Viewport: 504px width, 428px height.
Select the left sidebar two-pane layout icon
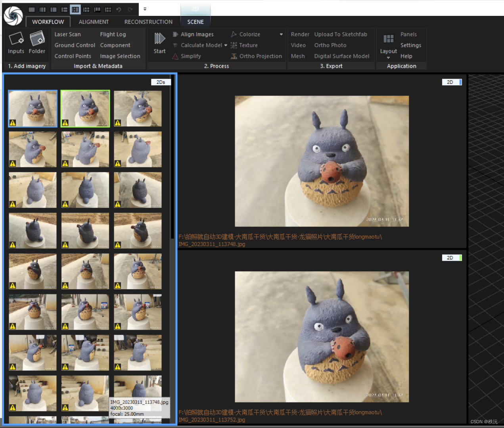point(54,10)
